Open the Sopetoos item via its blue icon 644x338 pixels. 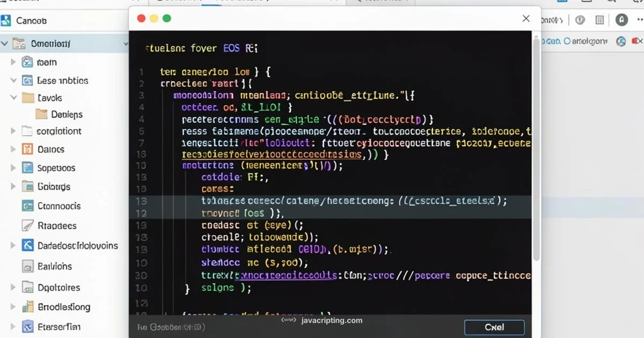pyautogui.click(x=27, y=167)
